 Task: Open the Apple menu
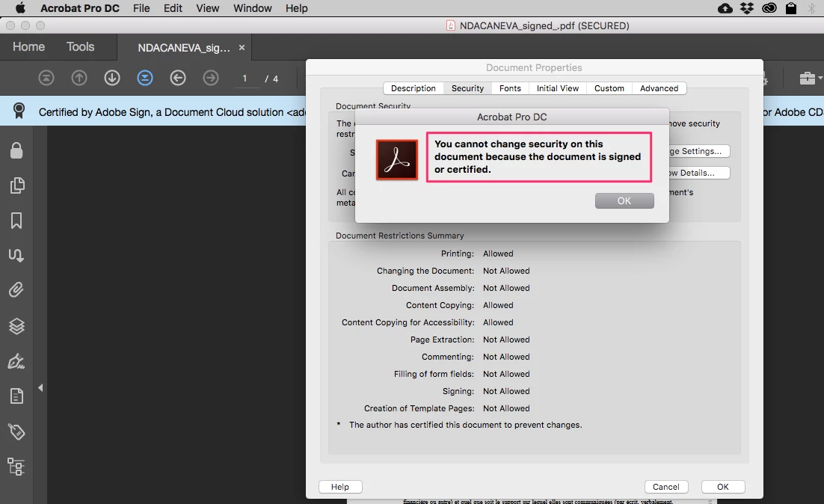click(x=20, y=8)
